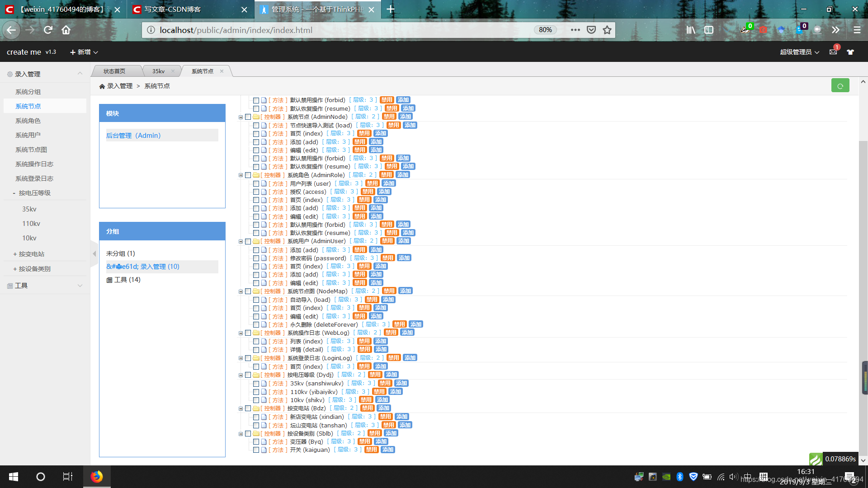Show site information icon in address bar
868x488 pixels.
(x=151, y=30)
